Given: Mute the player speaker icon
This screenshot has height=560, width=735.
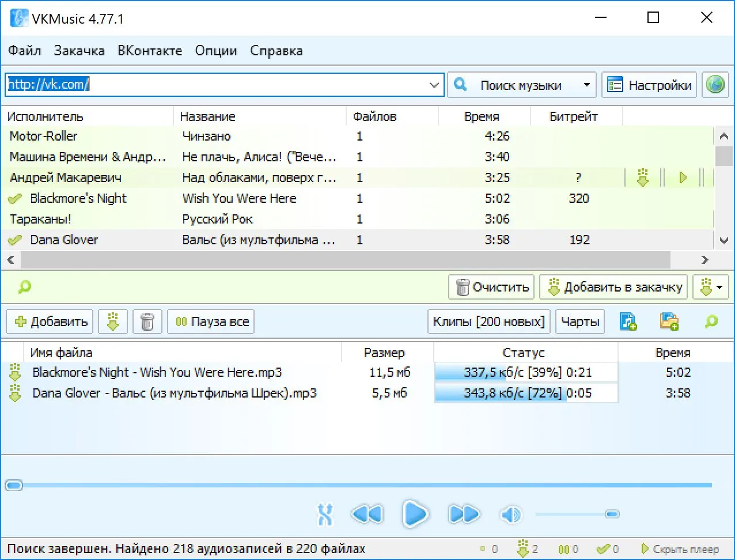Looking at the screenshot, I should tap(510, 514).
